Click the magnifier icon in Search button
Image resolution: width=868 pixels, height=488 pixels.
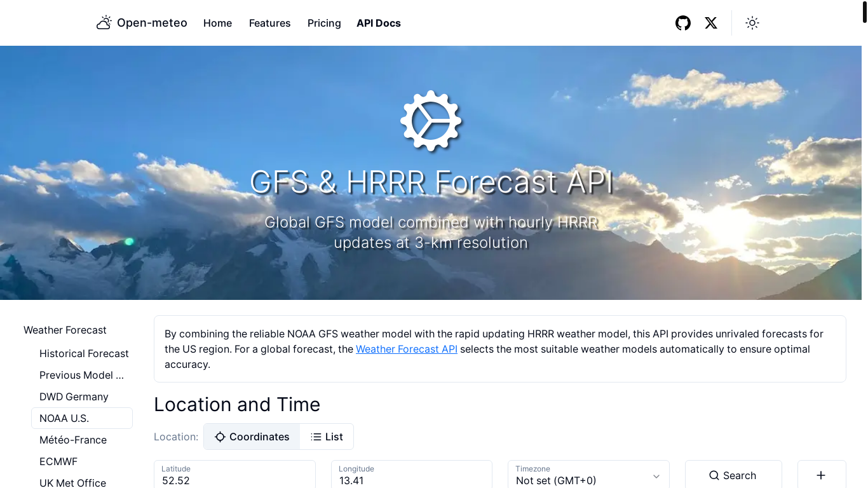(x=714, y=475)
